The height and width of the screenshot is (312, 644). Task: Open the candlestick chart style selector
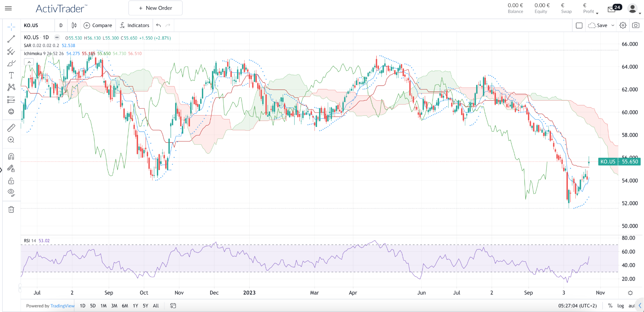click(x=74, y=25)
